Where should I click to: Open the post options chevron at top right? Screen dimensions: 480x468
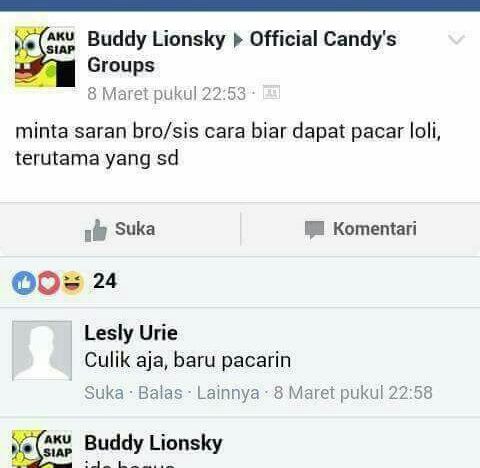[x=456, y=39]
